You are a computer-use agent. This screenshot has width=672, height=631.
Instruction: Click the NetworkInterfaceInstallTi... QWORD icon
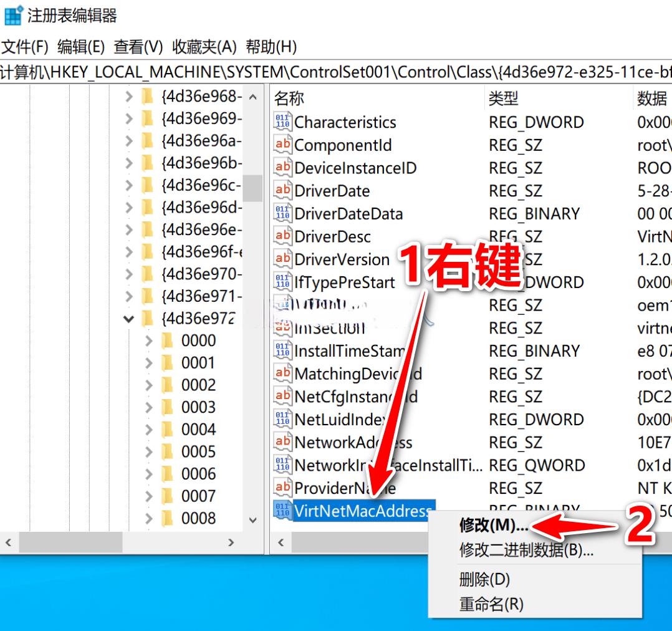tap(282, 465)
